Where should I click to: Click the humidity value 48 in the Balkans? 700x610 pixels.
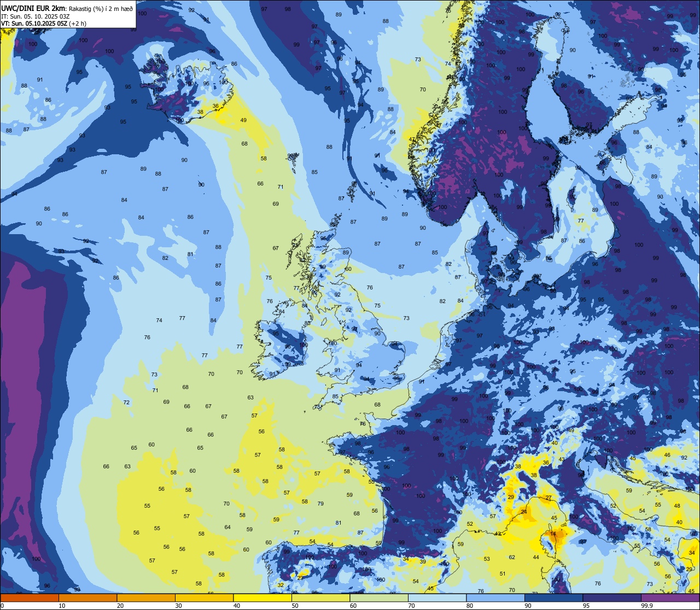677,506
